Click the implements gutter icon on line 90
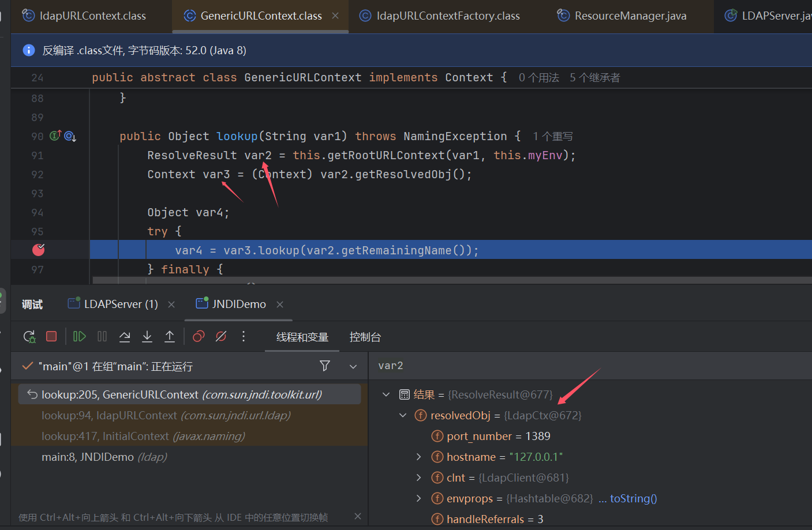 tap(55, 136)
